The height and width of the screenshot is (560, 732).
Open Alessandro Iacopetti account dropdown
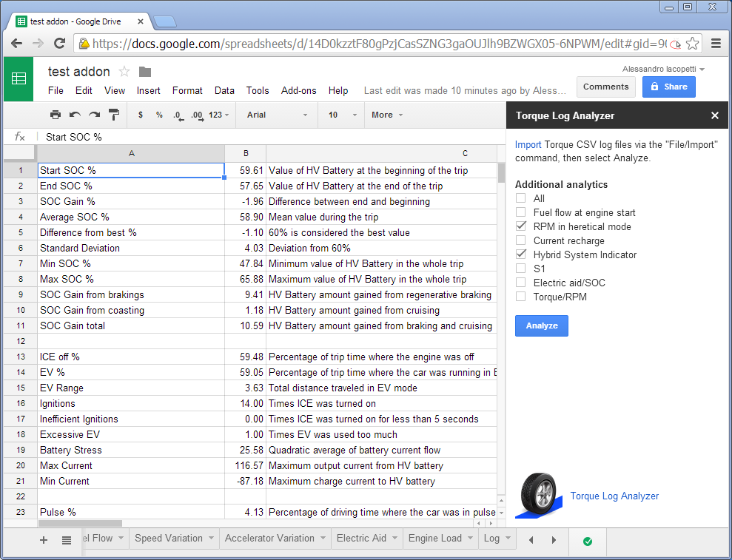(663, 69)
